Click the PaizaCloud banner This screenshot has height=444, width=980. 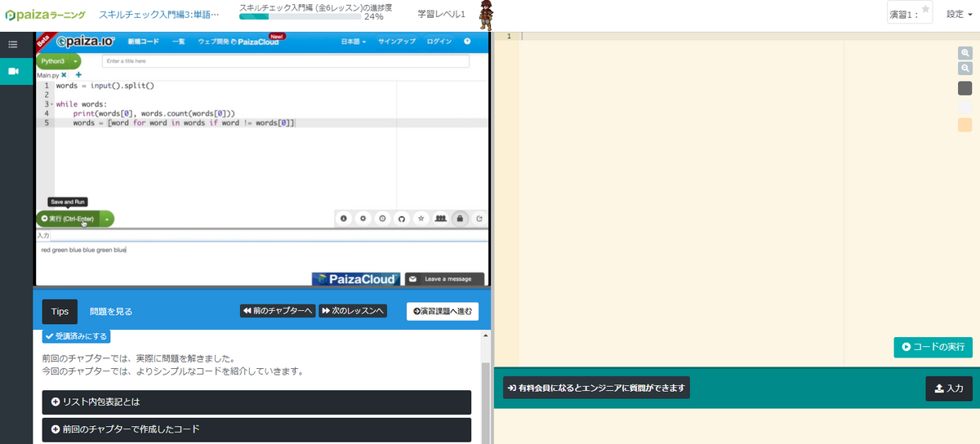tap(356, 279)
